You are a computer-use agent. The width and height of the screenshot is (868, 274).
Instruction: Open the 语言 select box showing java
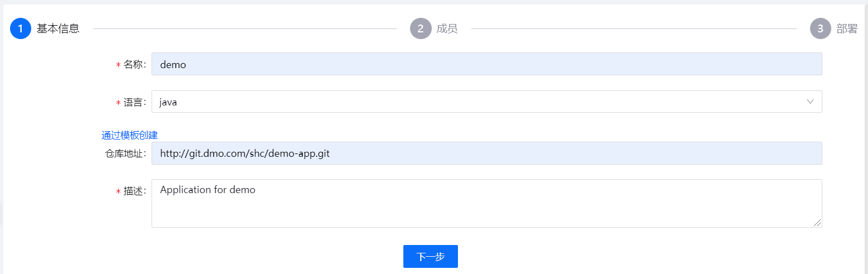tap(479, 102)
